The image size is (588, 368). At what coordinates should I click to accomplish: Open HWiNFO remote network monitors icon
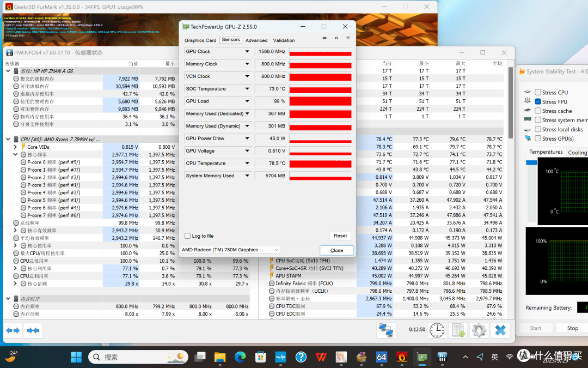[386, 330]
